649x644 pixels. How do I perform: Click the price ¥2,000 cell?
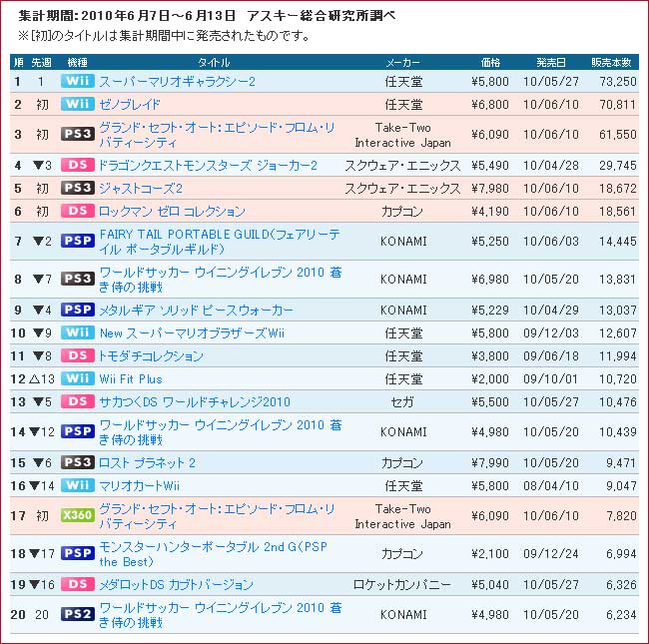(x=490, y=378)
